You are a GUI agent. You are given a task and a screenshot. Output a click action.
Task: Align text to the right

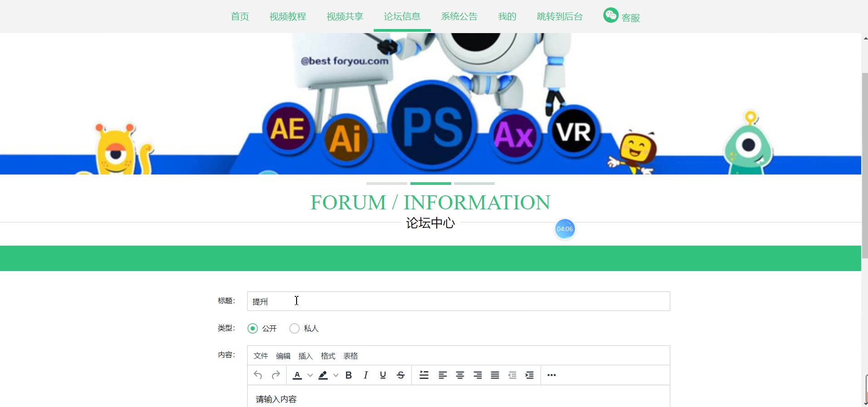click(478, 375)
